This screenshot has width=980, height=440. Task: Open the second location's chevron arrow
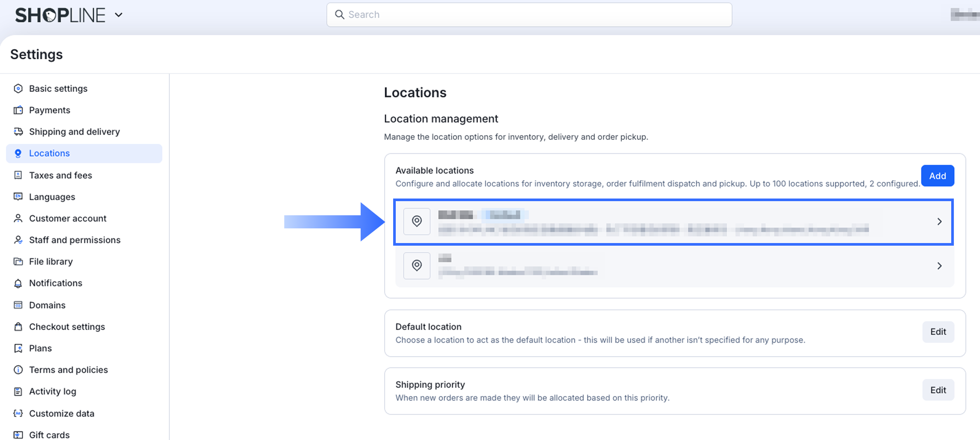point(939,266)
